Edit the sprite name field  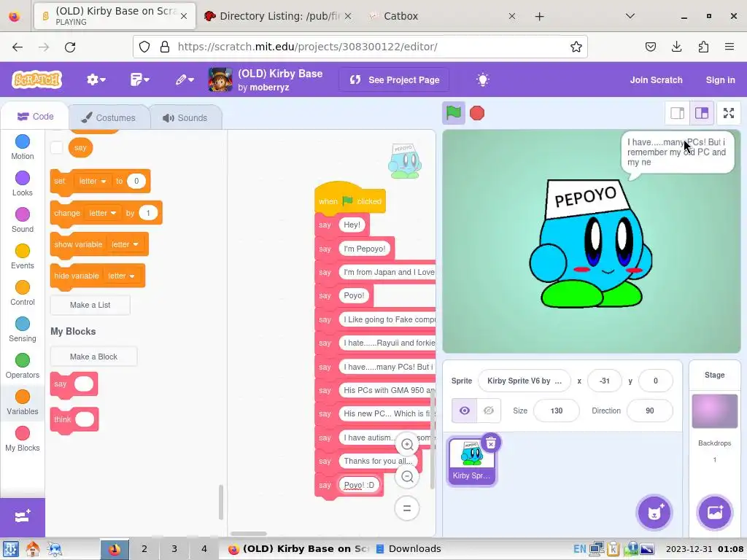pos(524,381)
